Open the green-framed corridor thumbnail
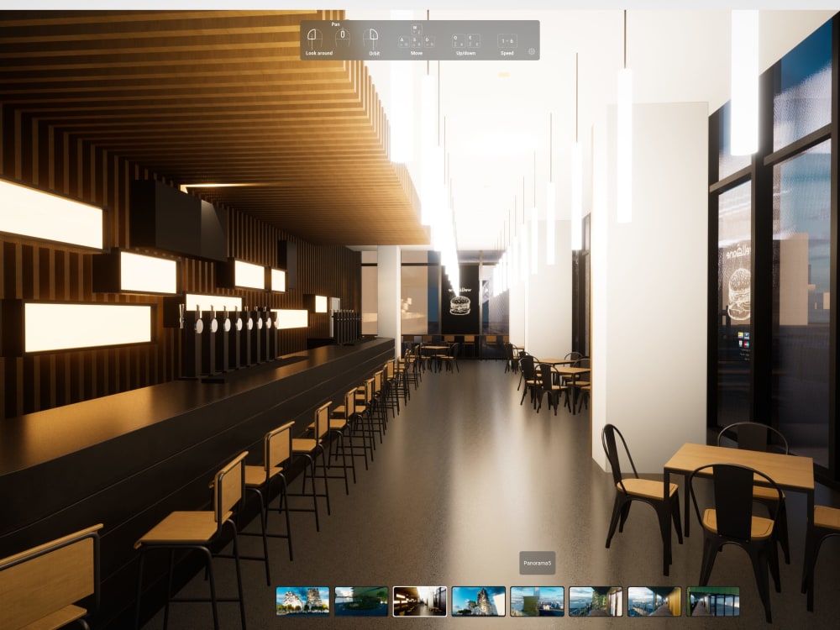 [713, 601]
